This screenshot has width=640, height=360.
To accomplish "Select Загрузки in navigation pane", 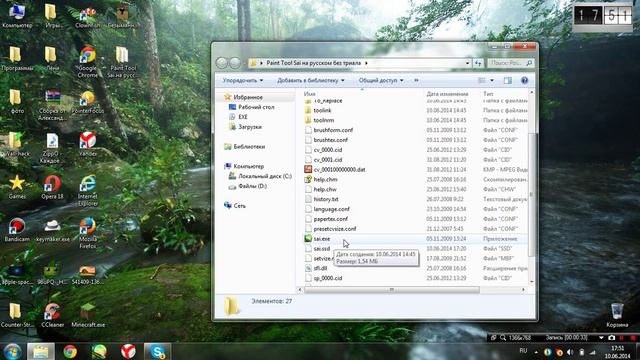I will pos(250,127).
